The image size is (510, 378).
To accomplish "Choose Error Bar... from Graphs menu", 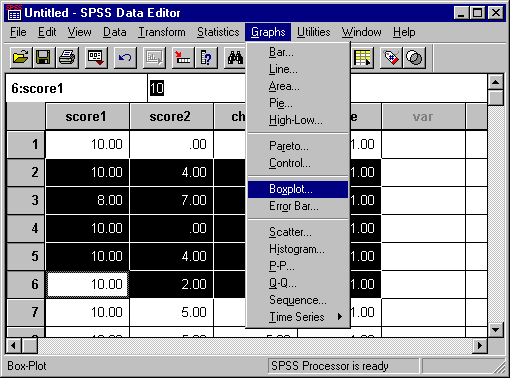I will [298, 206].
